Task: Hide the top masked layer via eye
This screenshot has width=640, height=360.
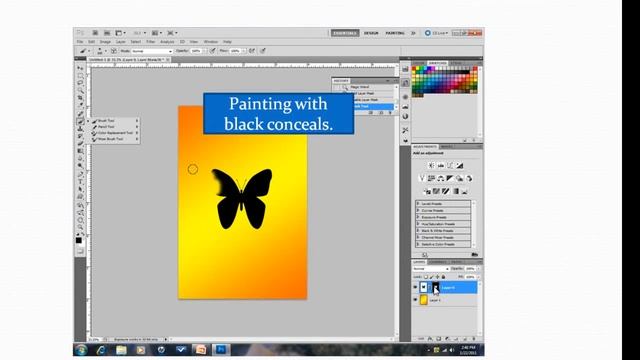Action: (x=415, y=288)
